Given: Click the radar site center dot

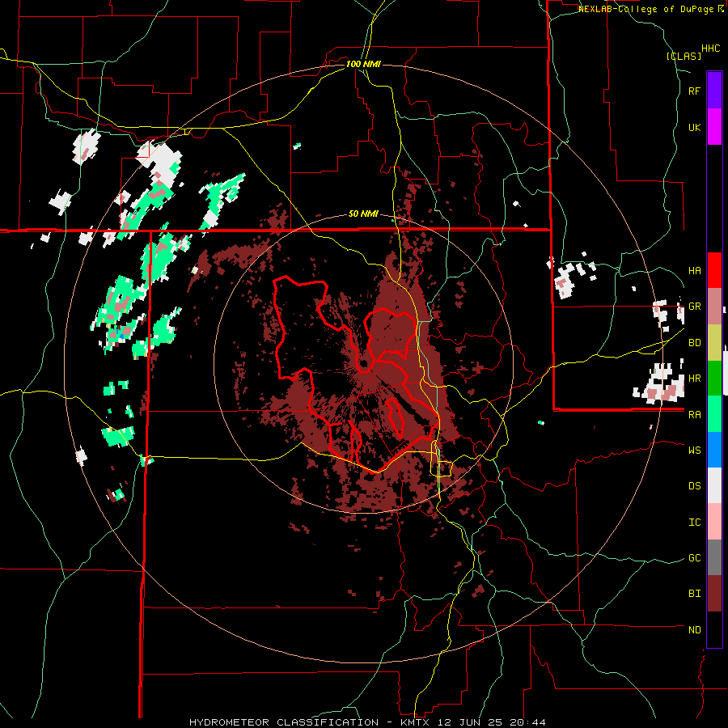Looking at the screenshot, I should pos(364,363).
